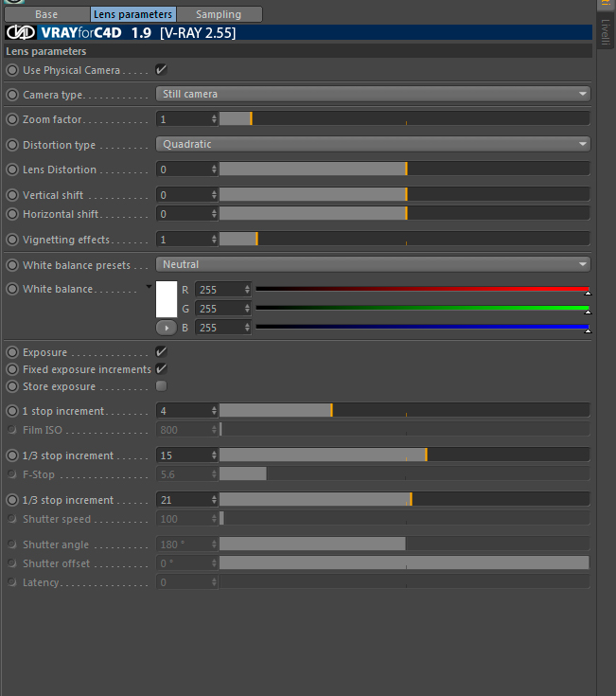616x696 pixels.
Task: Click stepper arrows of the value 15 field
Action: (214, 455)
